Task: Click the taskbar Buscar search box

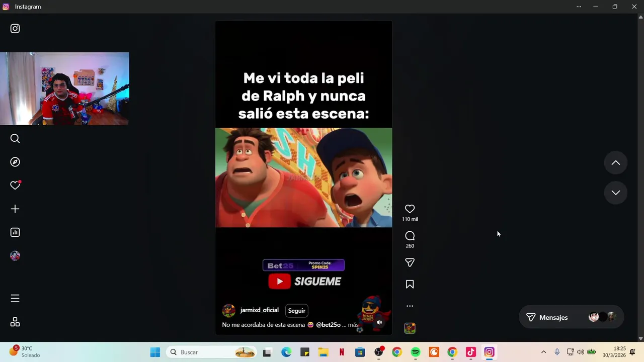Action: pos(212,352)
